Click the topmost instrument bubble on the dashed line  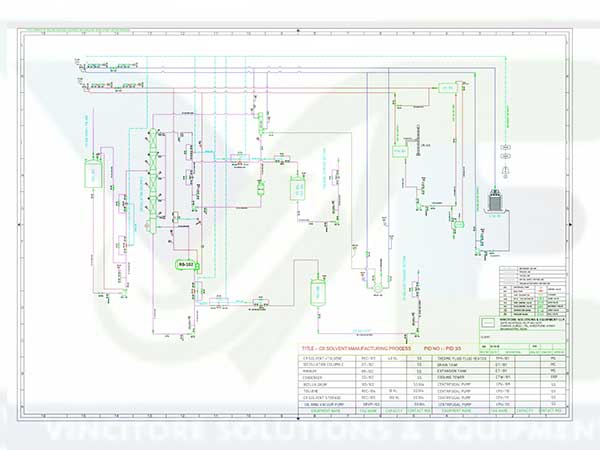click(505, 147)
